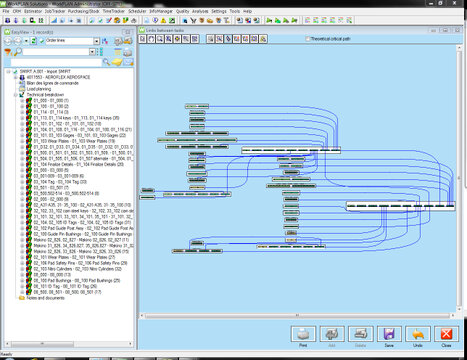Select the 02_103 Nitro Cylinders row
The width and height of the screenshot is (467, 360).
click(77, 269)
